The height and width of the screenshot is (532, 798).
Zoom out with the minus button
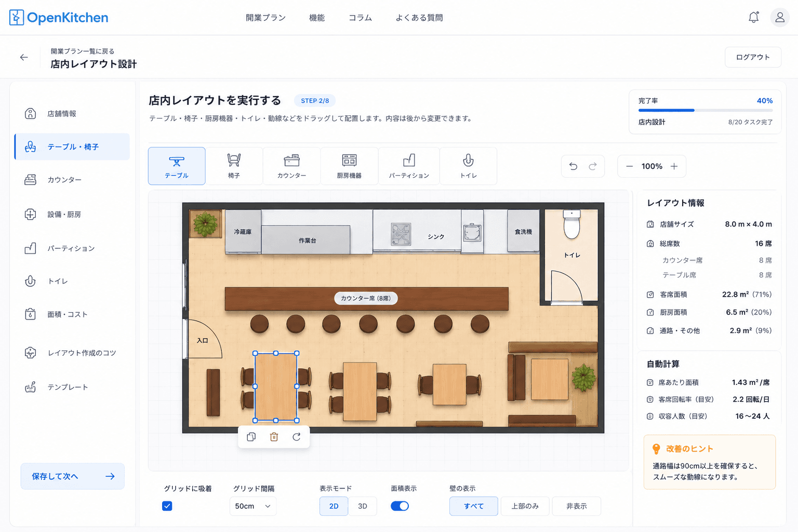pos(629,166)
